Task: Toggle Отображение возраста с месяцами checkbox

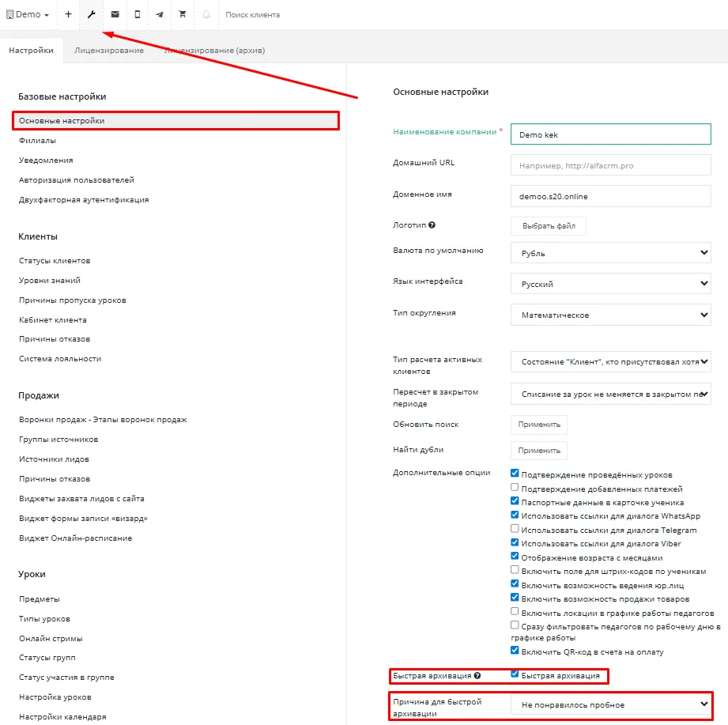Action: pos(515,556)
